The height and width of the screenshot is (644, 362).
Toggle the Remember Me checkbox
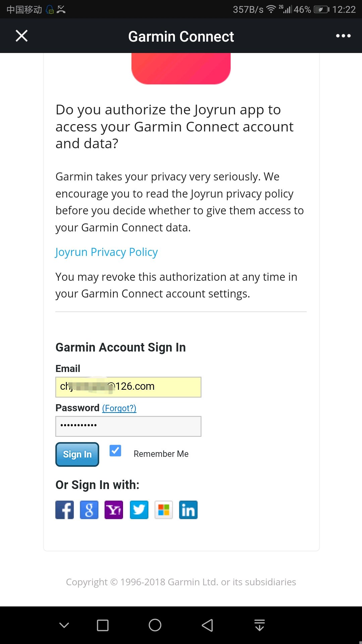click(x=115, y=450)
